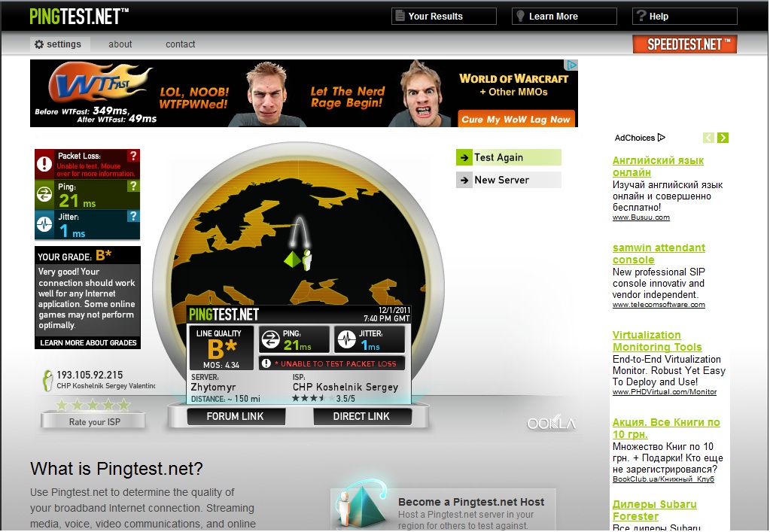770x532 pixels.
Task: Select the third star in ISP rating
Action: (x=93, y=405)
